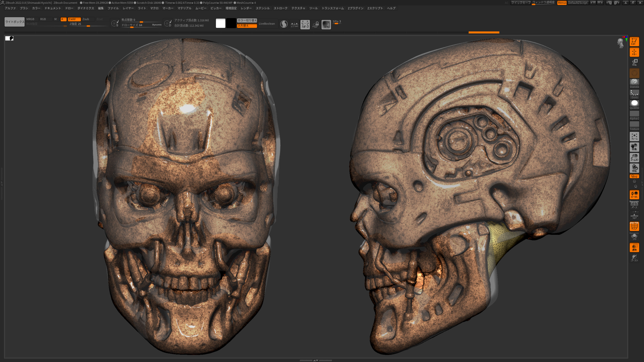644x362 pixels.
Task: Click クイックセーブ (QuickSave) button
Action: [521, 3]
